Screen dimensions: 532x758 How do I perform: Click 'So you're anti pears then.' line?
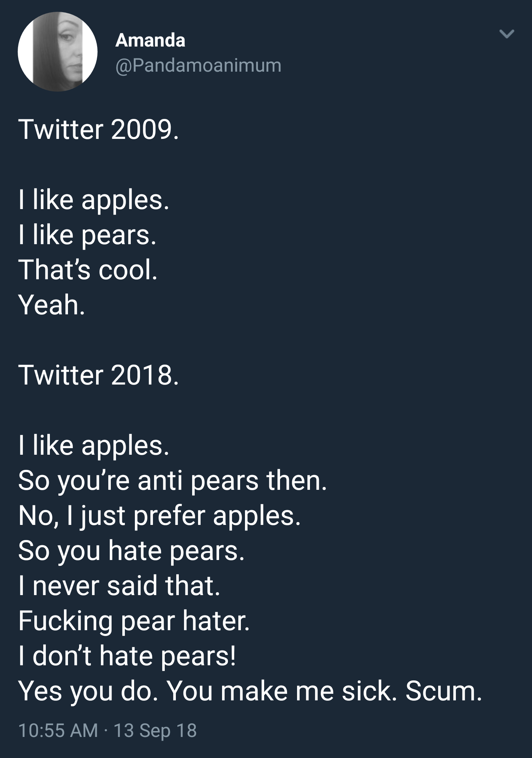point(173,481)
